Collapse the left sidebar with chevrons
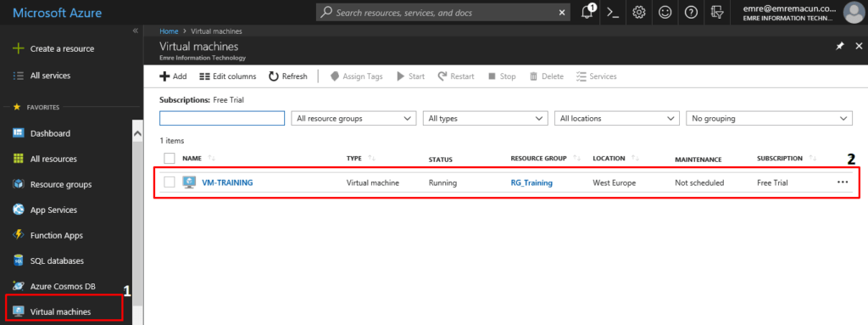 [136, 31]
